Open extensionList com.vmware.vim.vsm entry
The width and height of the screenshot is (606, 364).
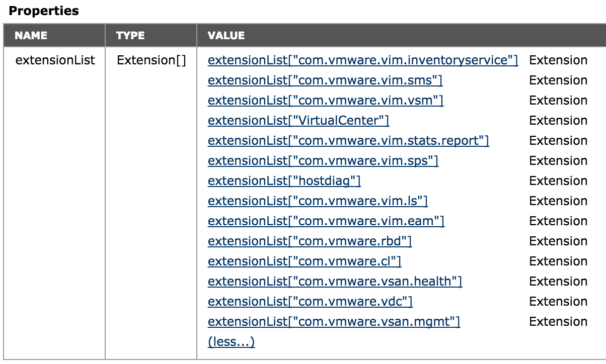(326, 101)
